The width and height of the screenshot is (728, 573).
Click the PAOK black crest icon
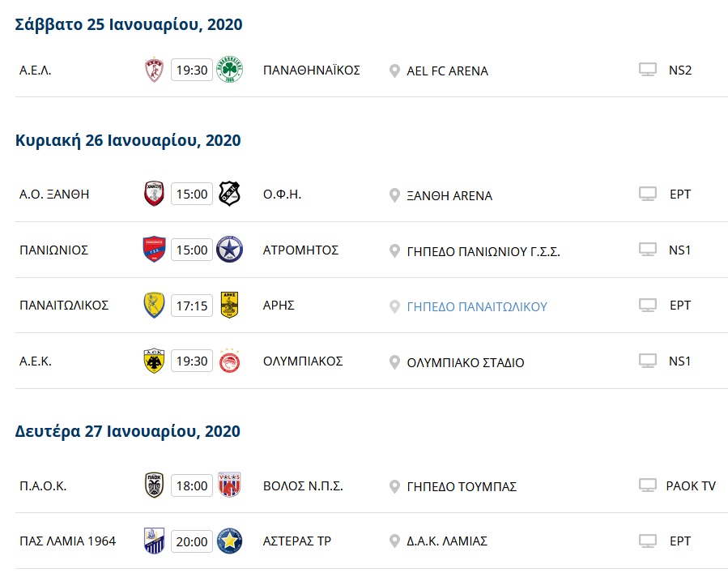tap(154, 485)
